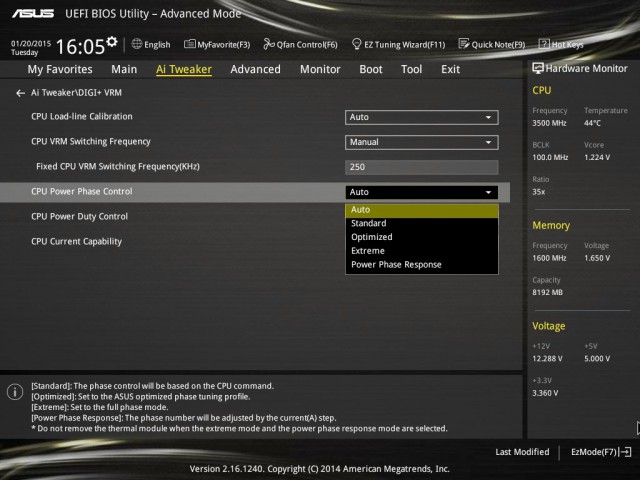This screenshot has height=480, width=640.
Task: Select the Ai Tweaker tab
Action: [x=184, y=69]
